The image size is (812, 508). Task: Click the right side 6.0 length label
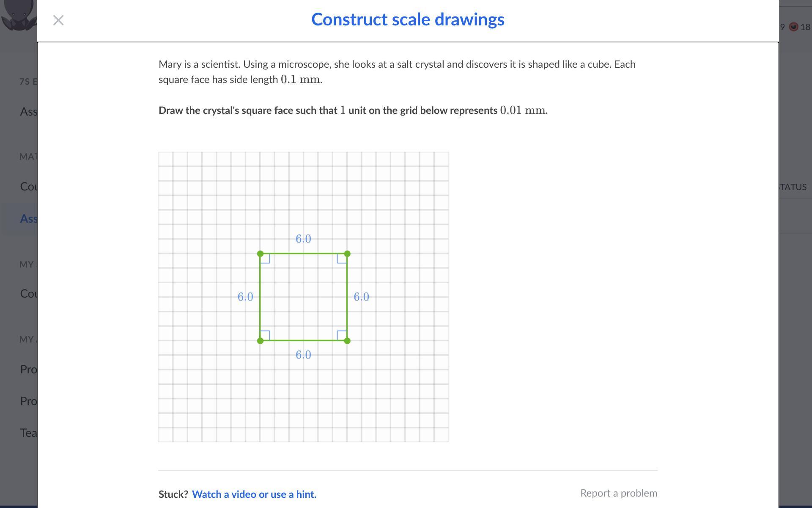361,297
